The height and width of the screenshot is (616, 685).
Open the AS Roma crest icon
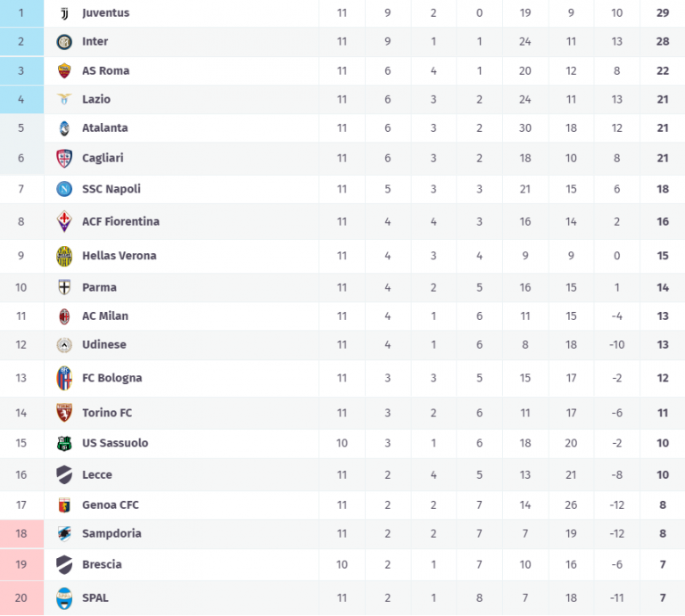pyautogui.click(x=64, y=70)
